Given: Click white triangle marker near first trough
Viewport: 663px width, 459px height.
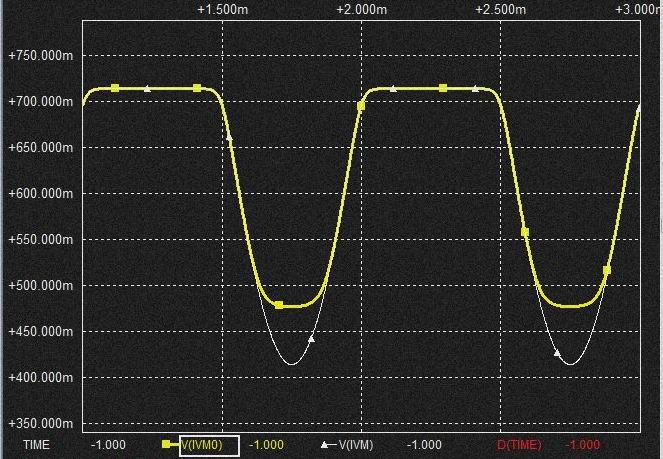Looking at the screenshot, I should tap(311, 339).
